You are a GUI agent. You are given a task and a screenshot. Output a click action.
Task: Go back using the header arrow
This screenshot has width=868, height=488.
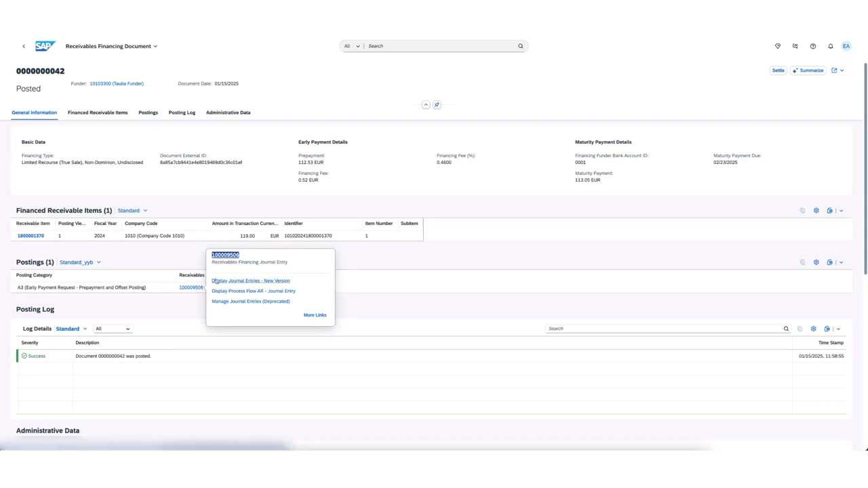click(x=24, y=46)
